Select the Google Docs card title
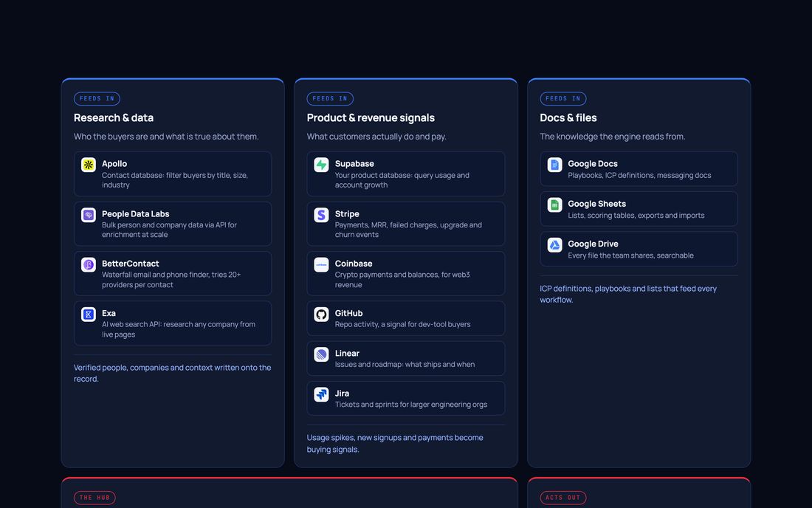This screenshot has width=812, height=508. coord(593,164)
